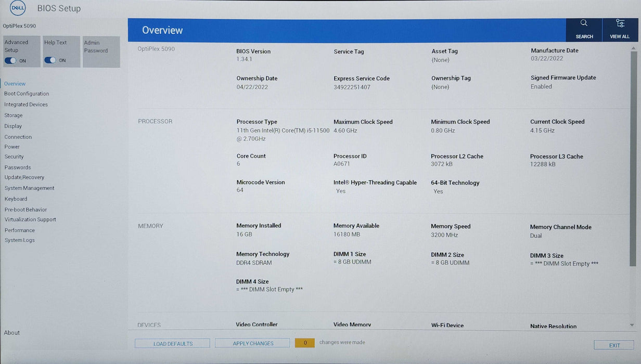Open System Logs page

20,240
